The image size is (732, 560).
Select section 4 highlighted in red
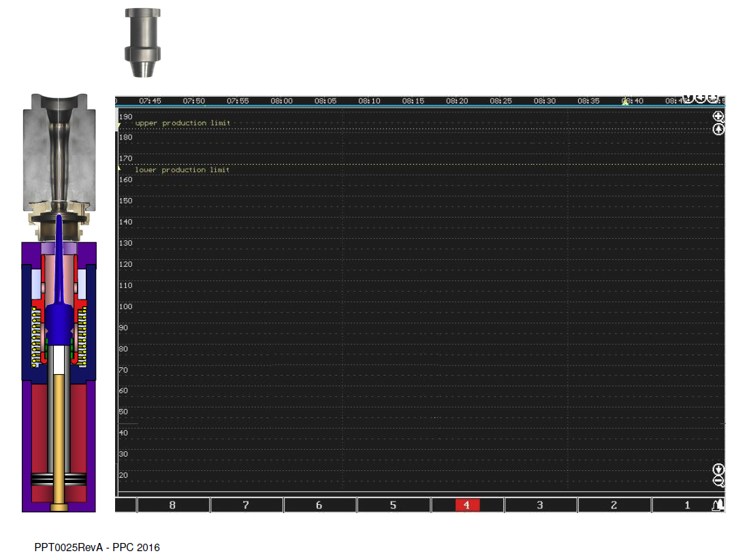pos(467,505)
